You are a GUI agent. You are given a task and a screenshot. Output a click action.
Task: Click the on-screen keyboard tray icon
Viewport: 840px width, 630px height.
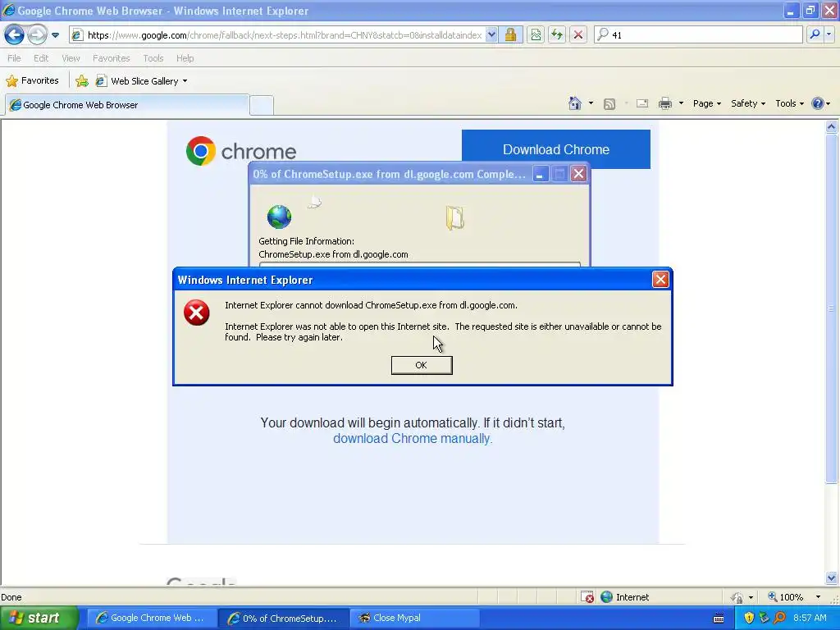[x=719, y=619]
